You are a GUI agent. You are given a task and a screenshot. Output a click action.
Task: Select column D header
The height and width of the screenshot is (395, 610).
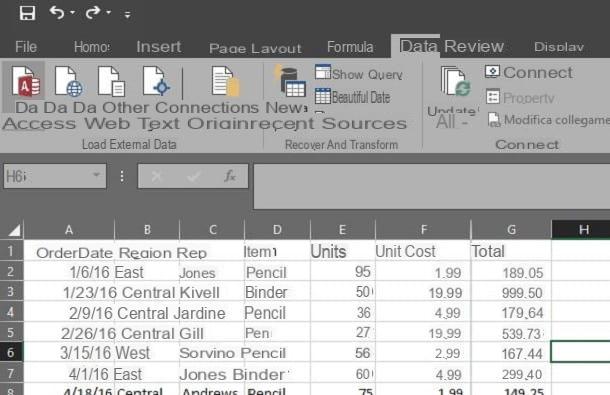pyautogui.click(x=277, y=230)
